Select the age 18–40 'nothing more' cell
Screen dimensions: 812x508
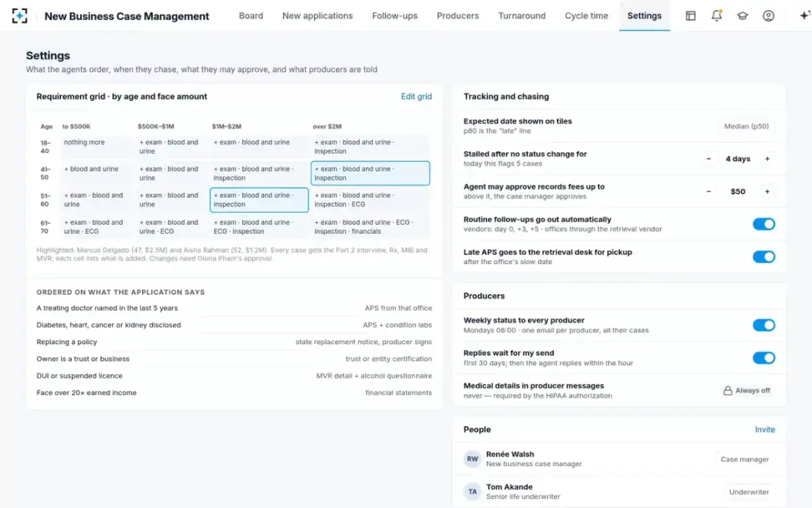(97, 147)
